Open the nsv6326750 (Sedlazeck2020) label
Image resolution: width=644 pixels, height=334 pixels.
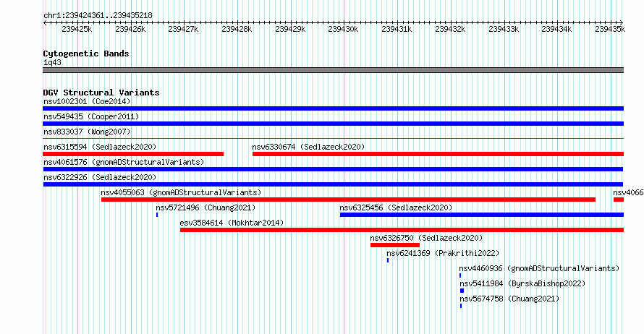tap(426, 238)
